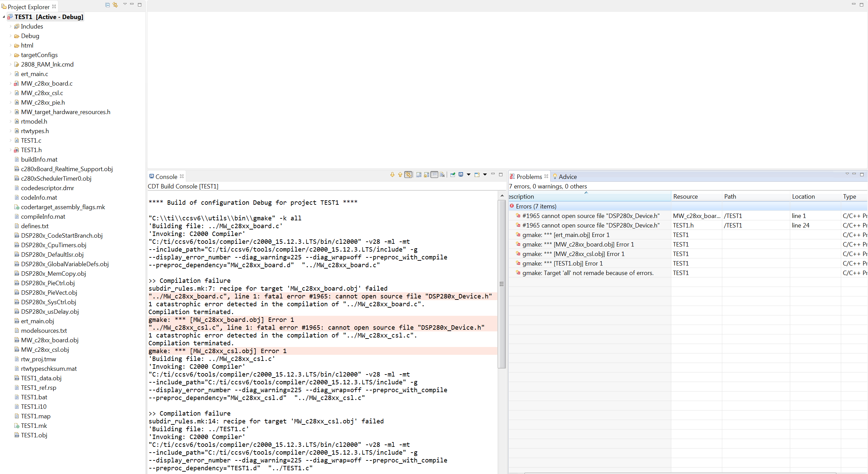This screenshot has width=868, height=474.
Task: Click Display Selected Console monitor icon
Action: tap(461, 175)
